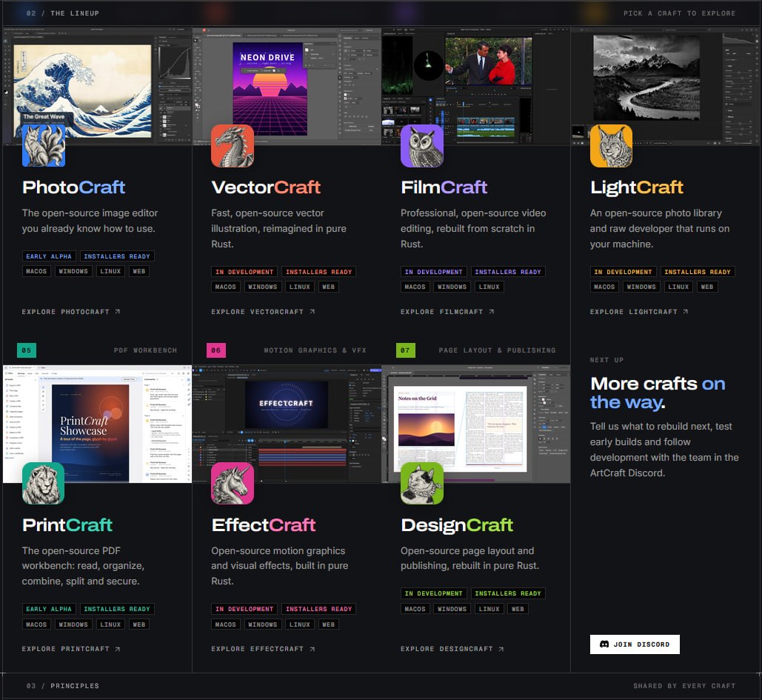Click the green 05 number badge
762x700 pixels.
[x=27, y=350]
